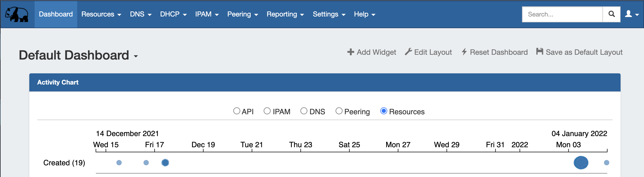Image resolution: width=644 pixels, height=177 pixels.
Task: Open the user account icon menu
Action: click(x=632, y=14)
